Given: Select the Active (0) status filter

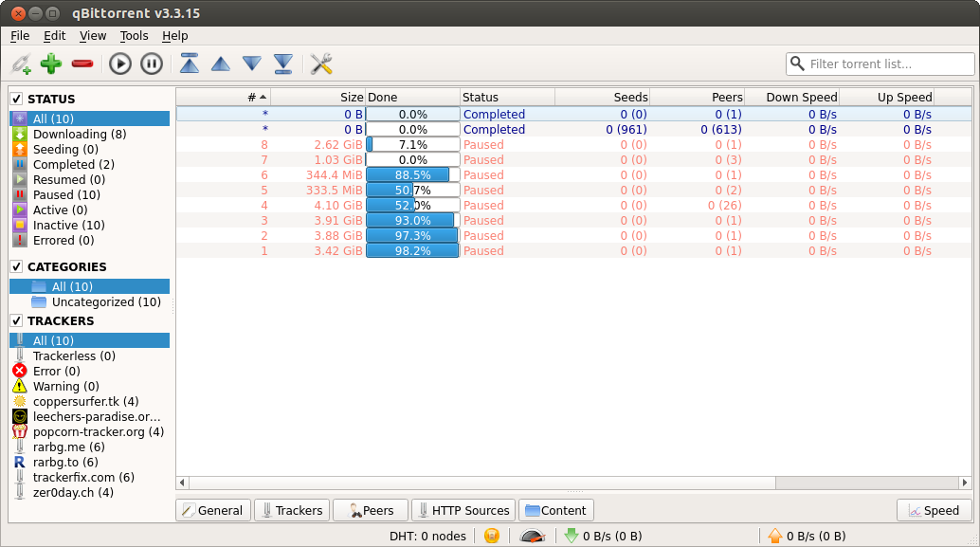Looking at the screenshot, I should point(89,210).
